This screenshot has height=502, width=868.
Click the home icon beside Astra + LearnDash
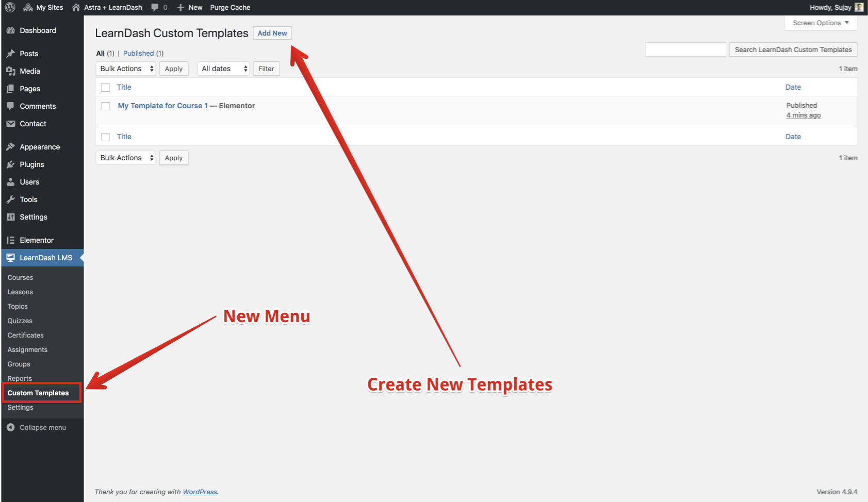76,7
